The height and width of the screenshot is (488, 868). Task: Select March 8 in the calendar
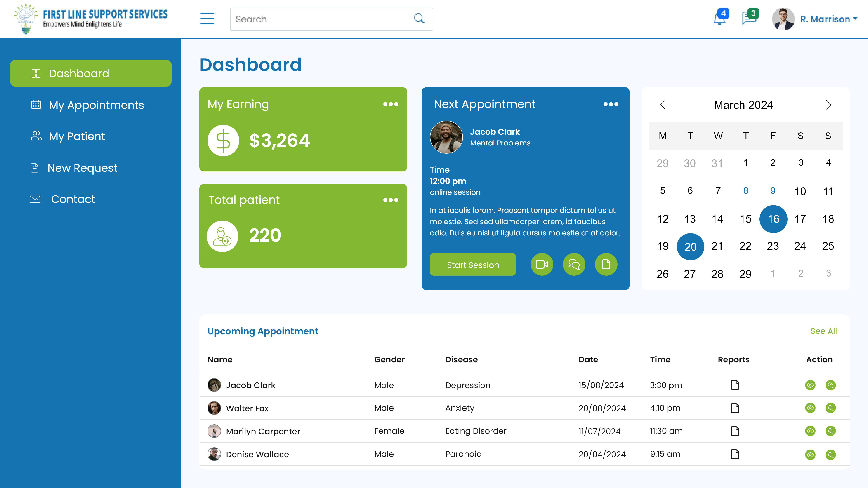coord(746,191)
